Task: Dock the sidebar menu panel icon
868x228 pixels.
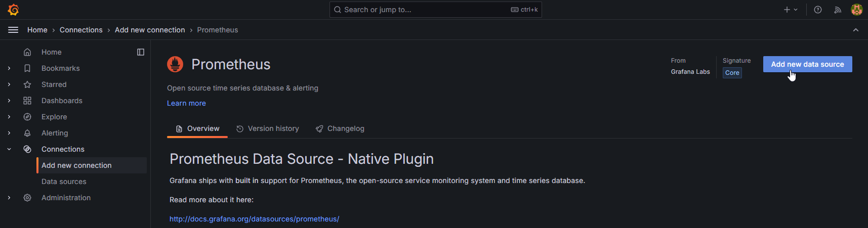Action: [x=141, y=52]
